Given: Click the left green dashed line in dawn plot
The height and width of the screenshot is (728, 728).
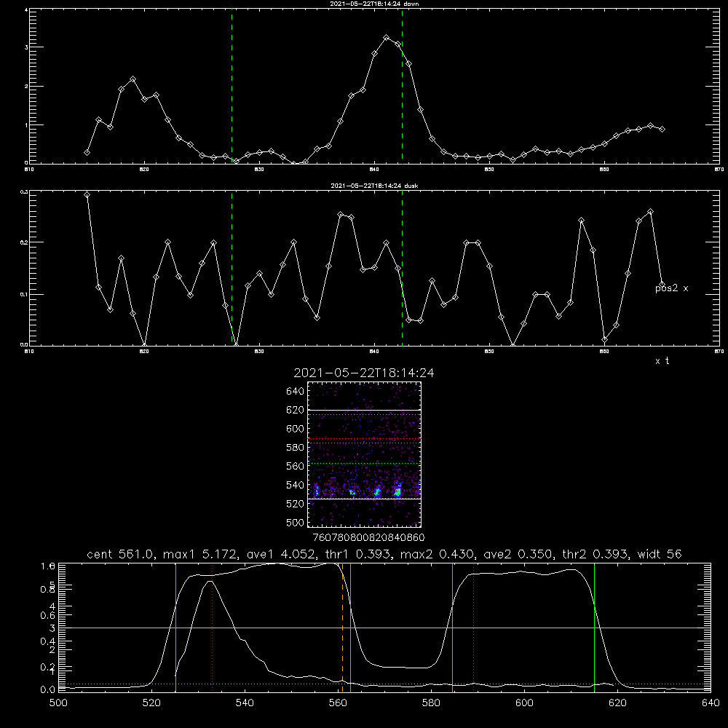Looking at the screenshot, I should 232,86.
